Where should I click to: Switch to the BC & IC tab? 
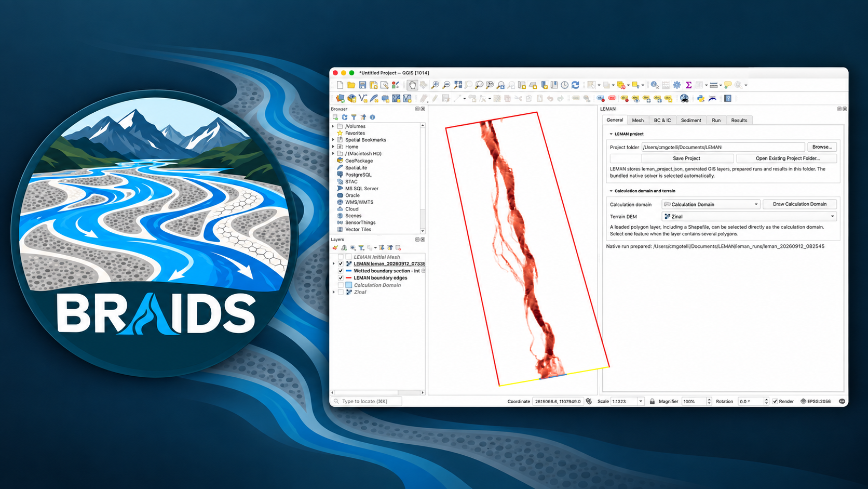pos(662,120)
